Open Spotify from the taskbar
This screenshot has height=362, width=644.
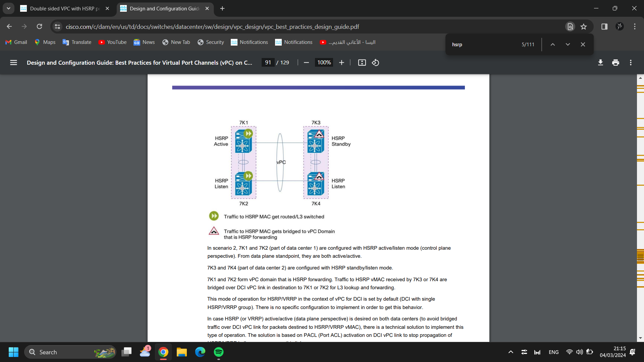(x=219, y=352)
